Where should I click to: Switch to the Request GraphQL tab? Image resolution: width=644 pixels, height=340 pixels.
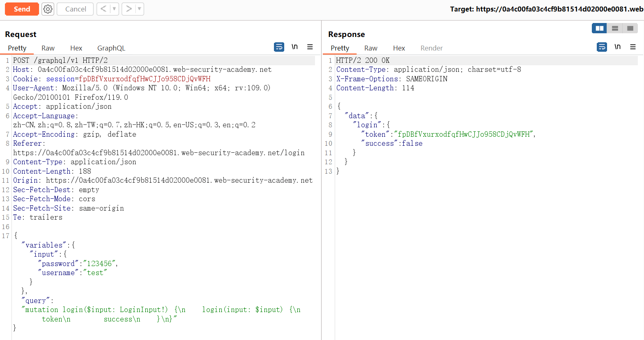coord(111,48)
